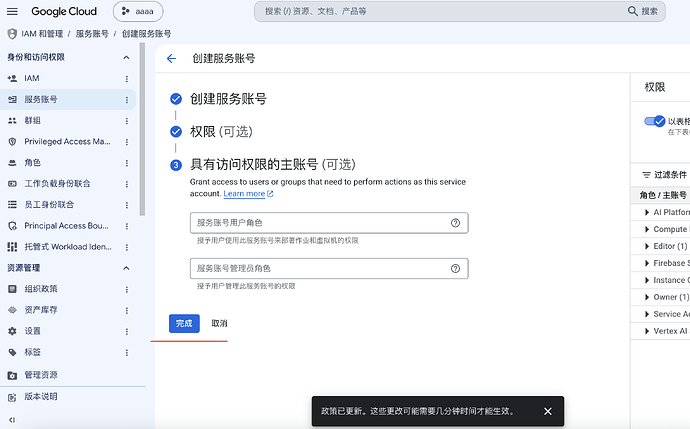Screen dimensions: 690x429
Task: Click the IAM add-person icon
Action: 12,78
